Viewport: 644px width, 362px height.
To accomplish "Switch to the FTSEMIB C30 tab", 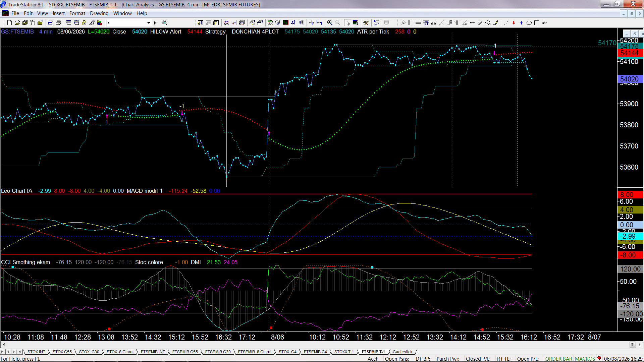I will click(x=218, y=352).
